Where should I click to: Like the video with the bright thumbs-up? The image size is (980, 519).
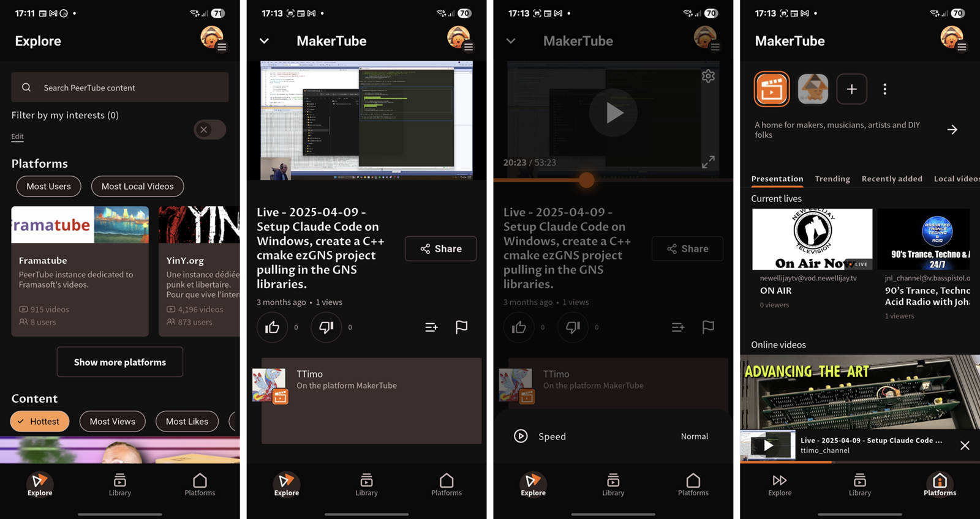click(272, 327)
